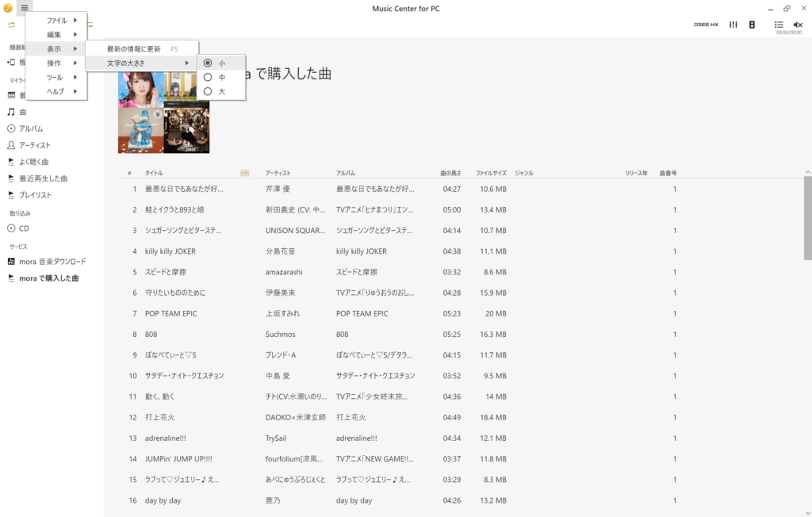Click the day by day song title

(163, 500)
